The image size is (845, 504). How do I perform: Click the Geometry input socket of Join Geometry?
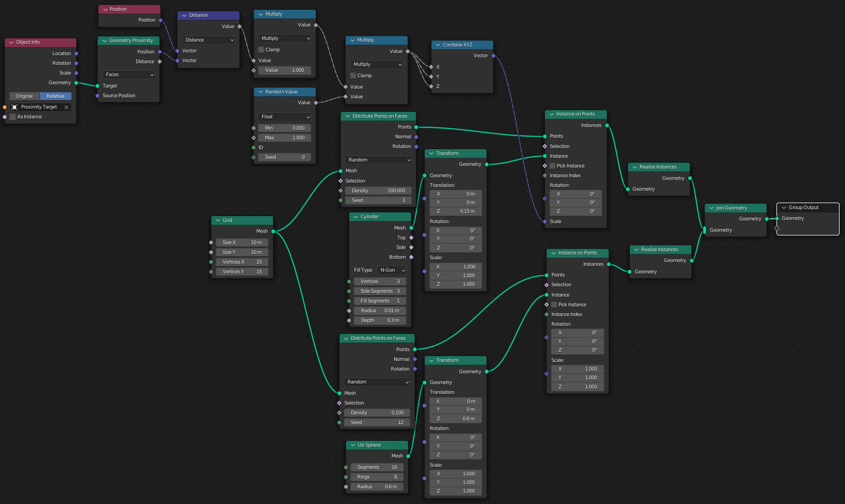tap(704, 230)
